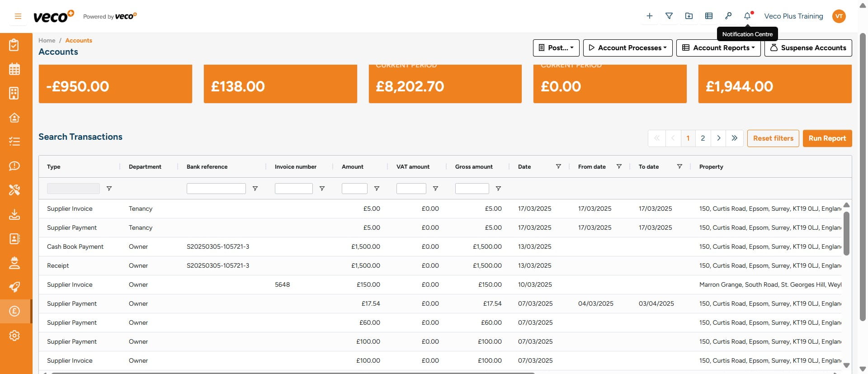Viewport: 868px width, 374px height.
Task: Open the Date column filter icon
Action: 558,166
